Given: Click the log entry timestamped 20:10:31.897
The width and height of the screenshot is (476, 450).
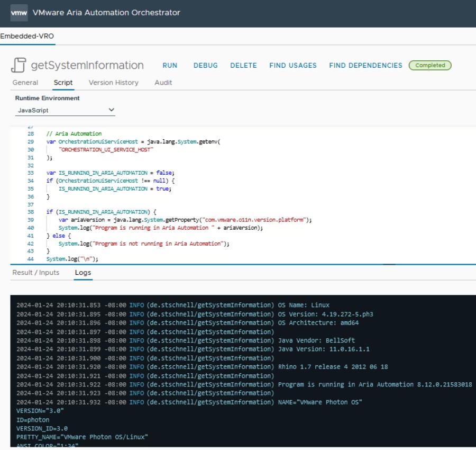Looking at the screenshot, I should (x=145, y=332).
